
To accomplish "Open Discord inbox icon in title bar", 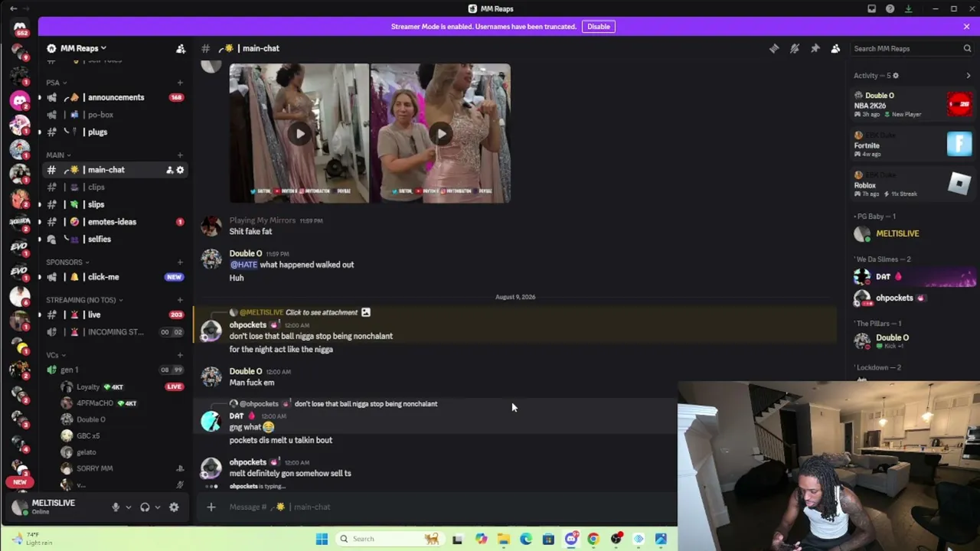I will 871,8.
